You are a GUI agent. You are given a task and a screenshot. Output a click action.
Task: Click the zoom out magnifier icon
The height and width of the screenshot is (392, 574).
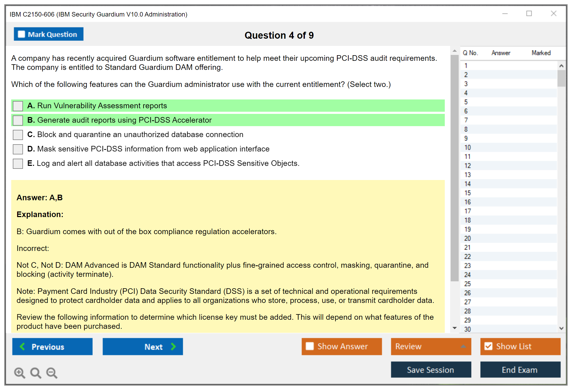pyautogui.click(x=52, y=373)
